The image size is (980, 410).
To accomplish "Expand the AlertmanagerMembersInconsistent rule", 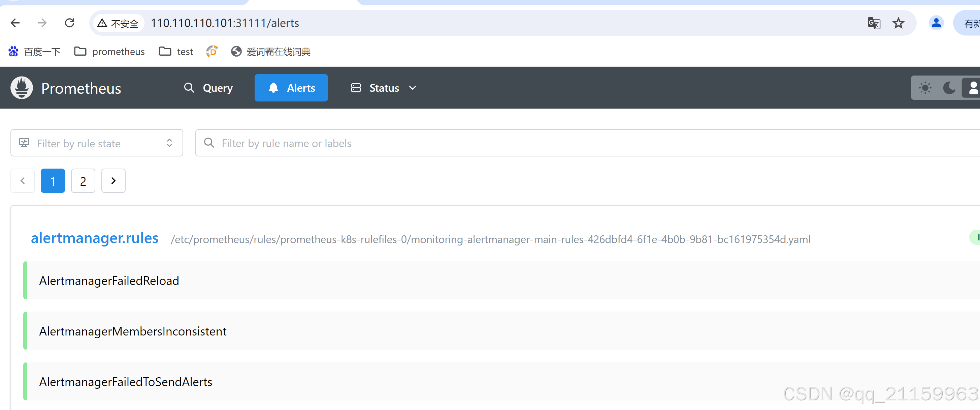I will [501, 331].
